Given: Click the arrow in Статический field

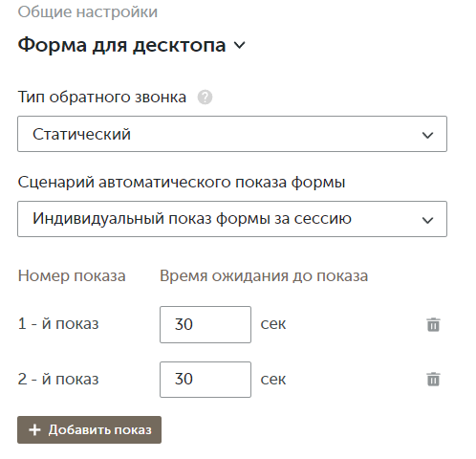Looking at the screenshot, I should (x=427, y=135).
